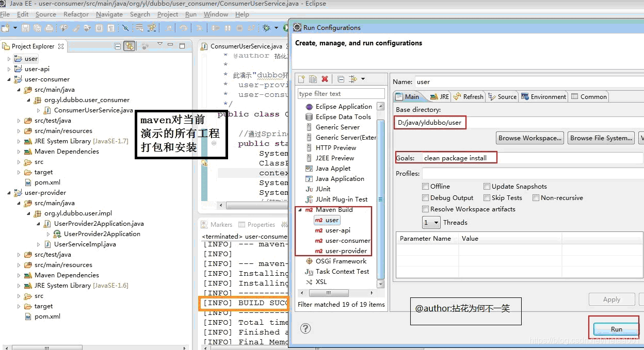Click the New wizard icon in Eclipse toolbar
Image resolution: width=644 pixels, height=350 pixels.
6,28
